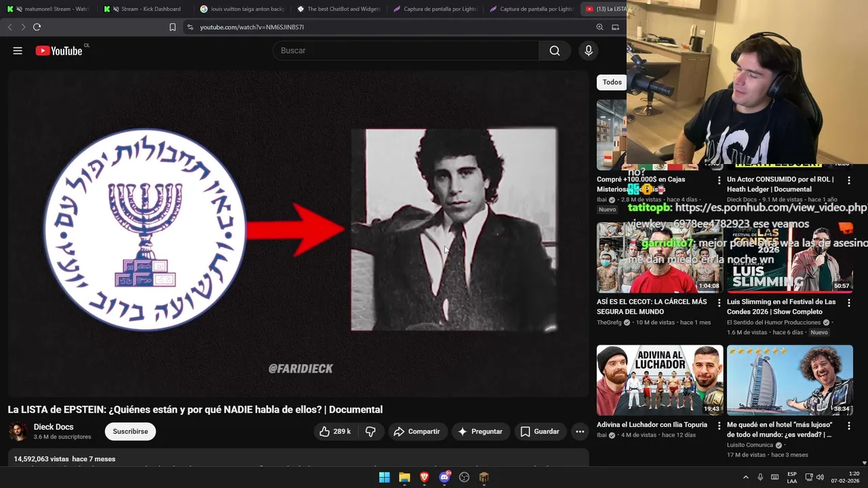Open options menu for Cajas Misteriosas video

[x=719, y=180]
